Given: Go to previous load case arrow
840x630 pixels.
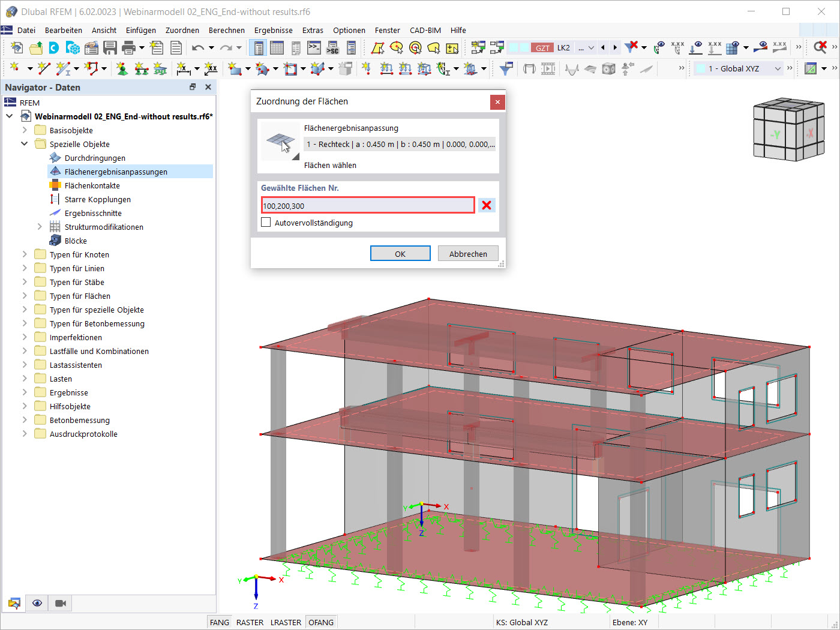Looking at the screenshot, I should (603, 48).
